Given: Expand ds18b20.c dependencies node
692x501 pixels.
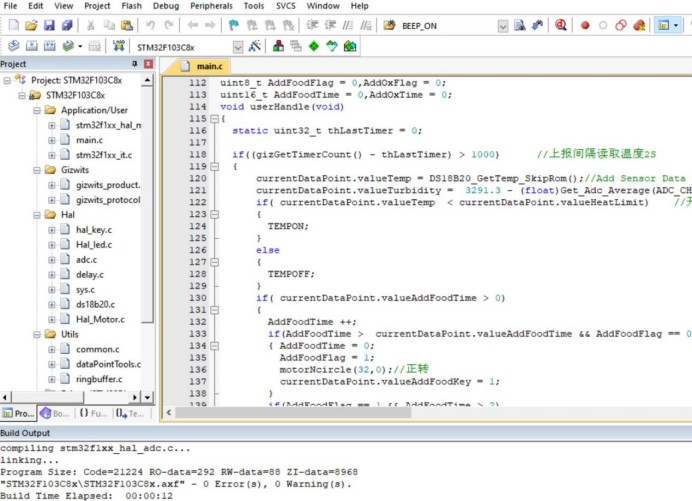Looking at the screenshot, I should [52, 305].
